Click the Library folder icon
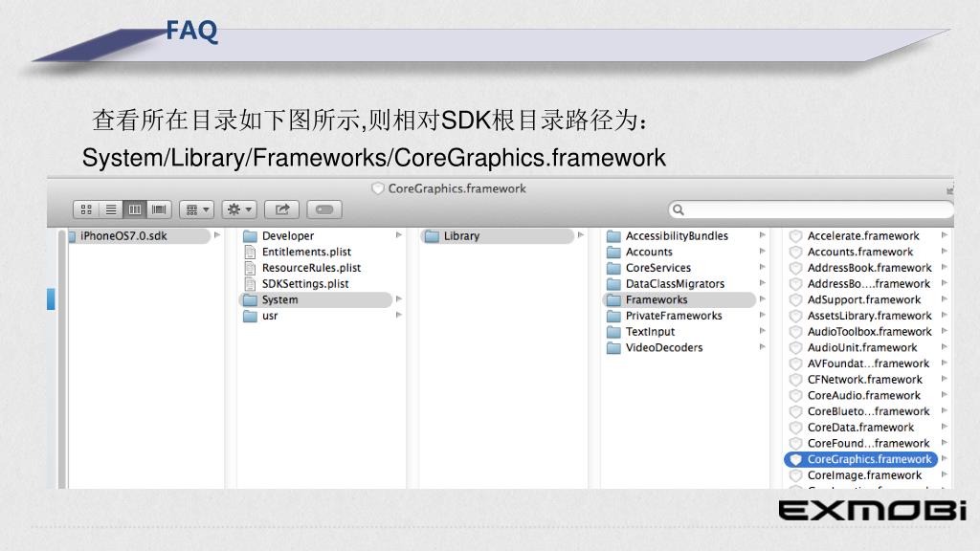This screenshot has width=980, height=551. point(432,236)
